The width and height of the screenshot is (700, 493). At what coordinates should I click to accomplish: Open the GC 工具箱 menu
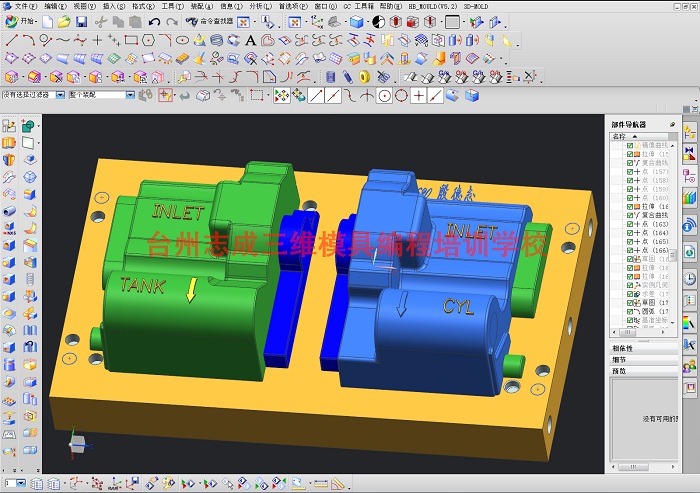click(x=358, y=6)
